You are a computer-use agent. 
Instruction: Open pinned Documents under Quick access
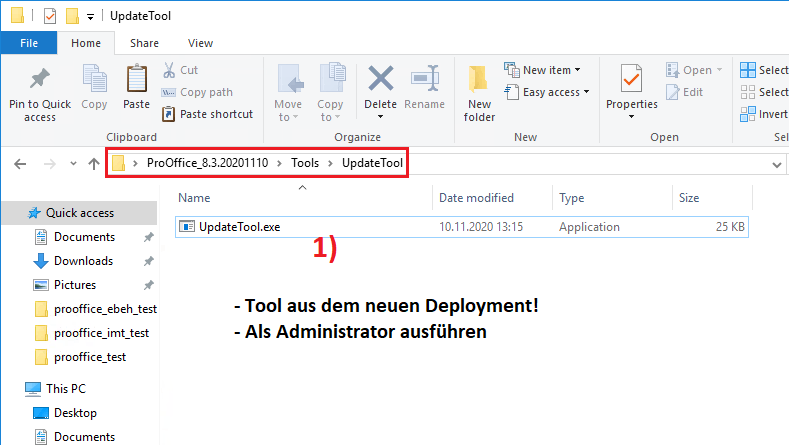click(x=85, y=237)
